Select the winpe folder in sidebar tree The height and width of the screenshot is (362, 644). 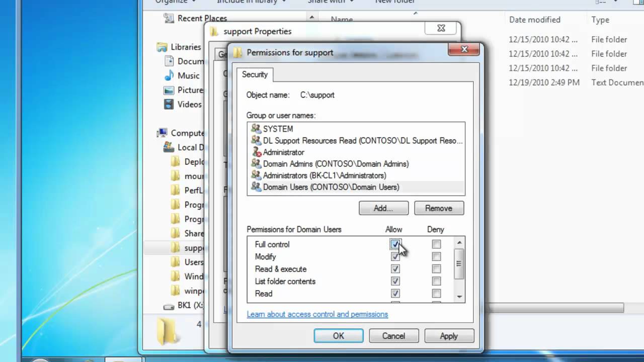(188, 291)
